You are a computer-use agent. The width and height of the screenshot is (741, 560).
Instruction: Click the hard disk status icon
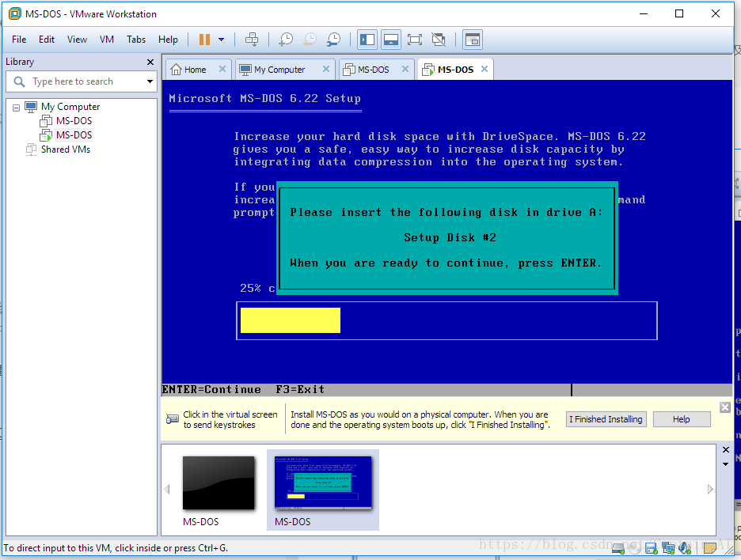tap(618, 548)
